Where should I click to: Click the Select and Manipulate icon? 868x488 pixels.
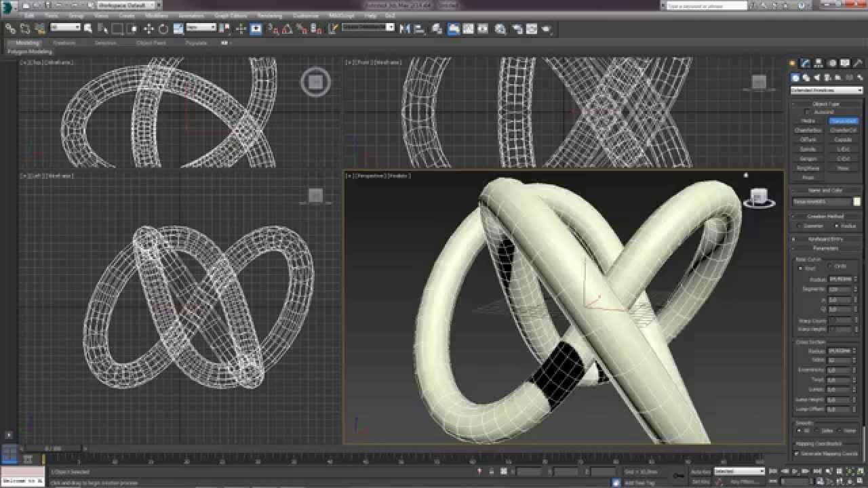click(241, 28)
